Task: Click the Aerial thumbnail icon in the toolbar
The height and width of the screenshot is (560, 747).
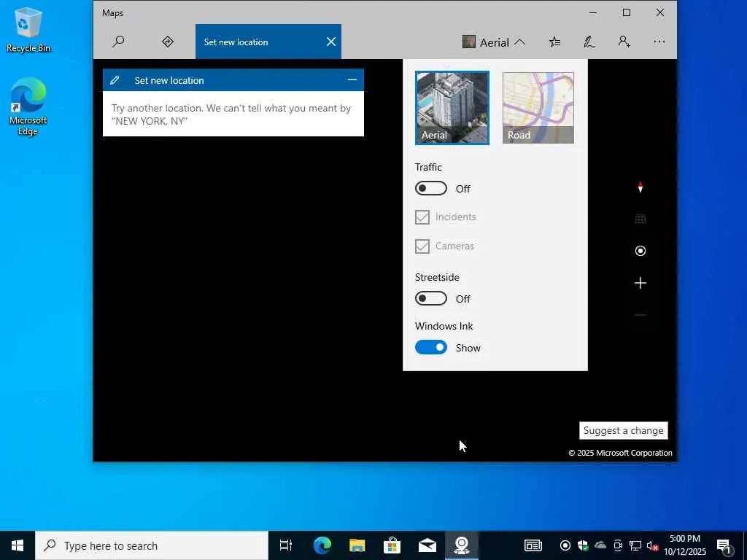Action: coord(469,42)
